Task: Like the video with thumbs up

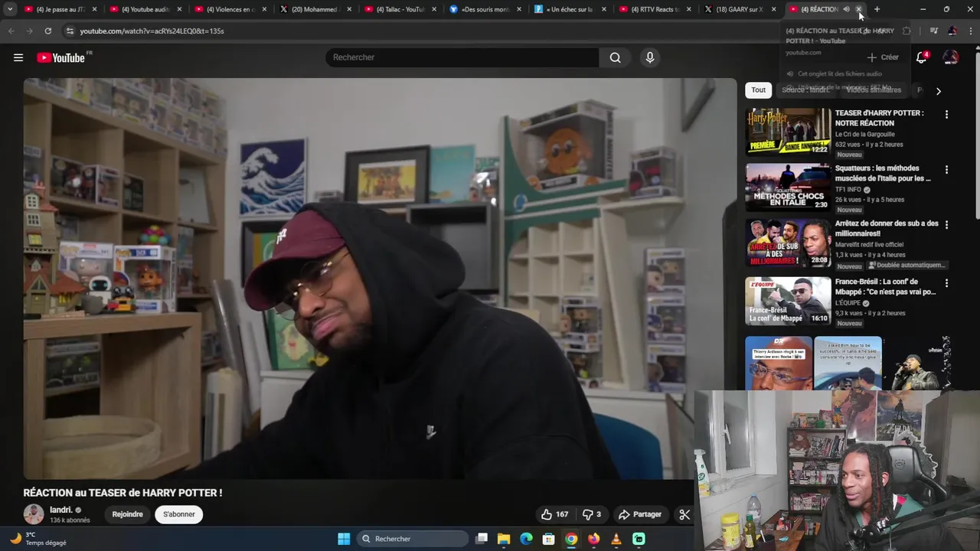Action: coord(554,514)
